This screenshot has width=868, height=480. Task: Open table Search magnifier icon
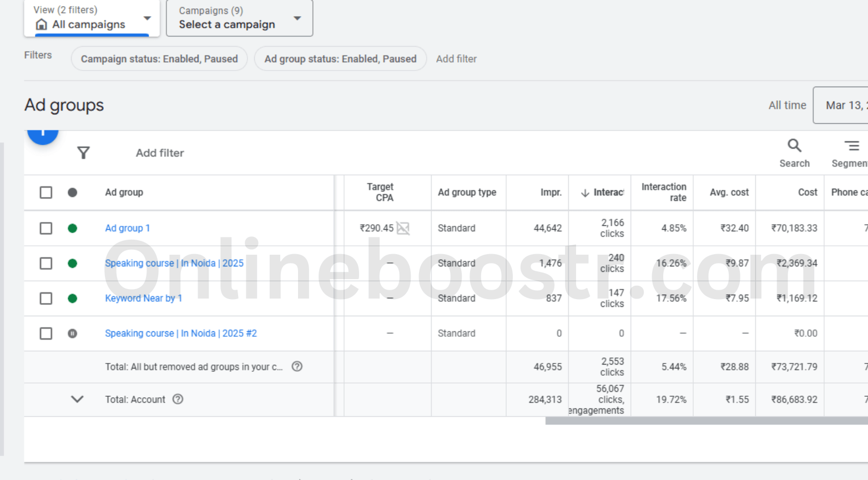[x=794, y=146]
